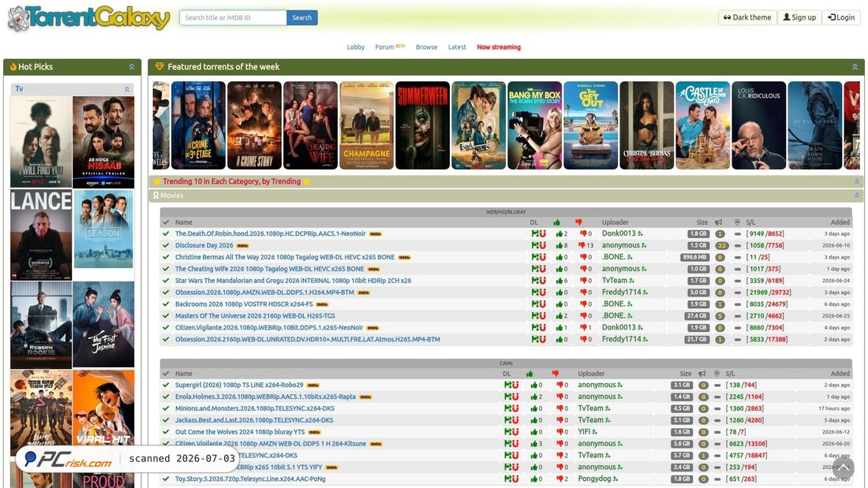
Task: Click verified checkmark on Supergirl (2026) row
Action: coord(166,385)
